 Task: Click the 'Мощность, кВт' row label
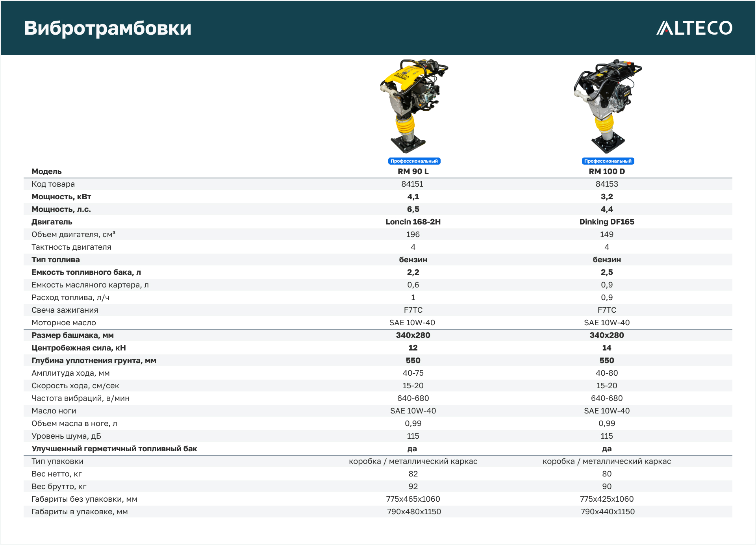[x=61, y=196]
